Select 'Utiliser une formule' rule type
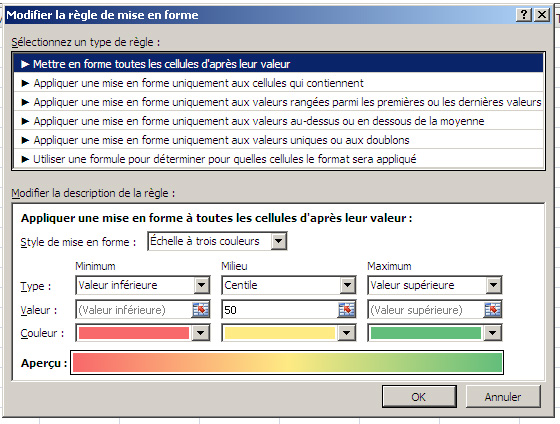The width and height of the screenshot is (560, 424). (279, 159)
